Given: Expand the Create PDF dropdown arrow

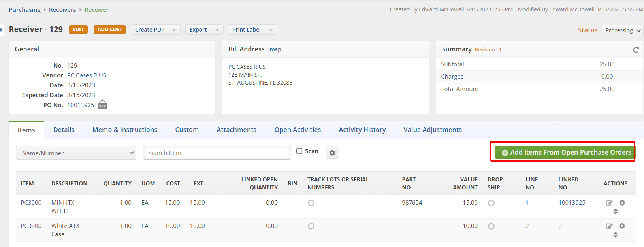Looking at the screenshot, I should click(174, 30).
